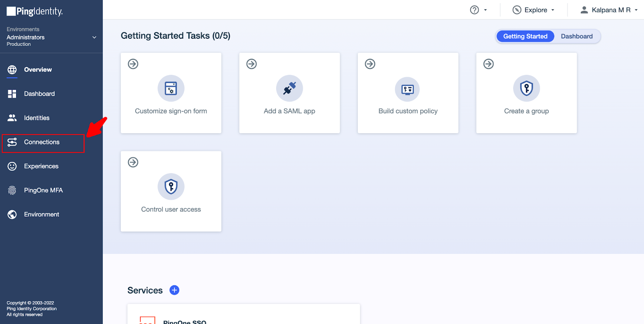Click the Control user access card
Image resolution: width=644 pixels, height=324 pixels.
[x=171, y=192]
